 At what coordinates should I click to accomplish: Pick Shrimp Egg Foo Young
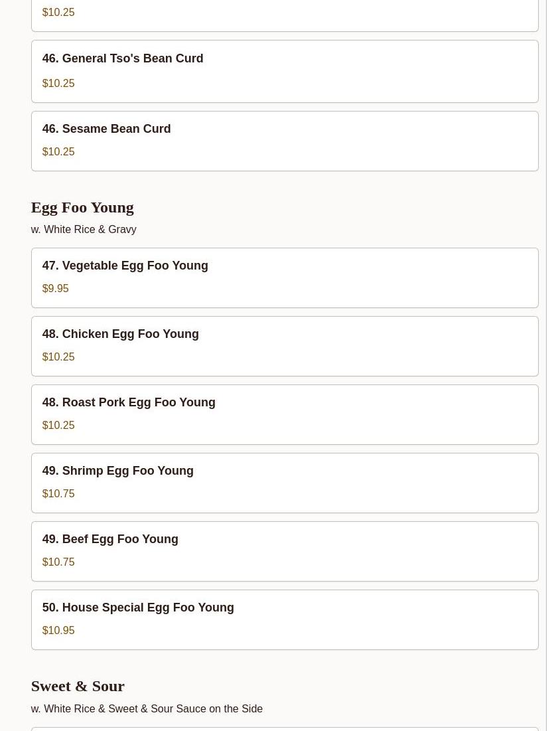click(x=117, y=471)
